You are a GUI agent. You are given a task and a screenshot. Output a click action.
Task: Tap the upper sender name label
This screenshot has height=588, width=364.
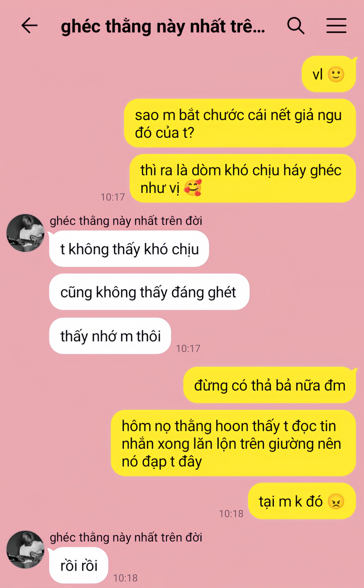(126, 221)
